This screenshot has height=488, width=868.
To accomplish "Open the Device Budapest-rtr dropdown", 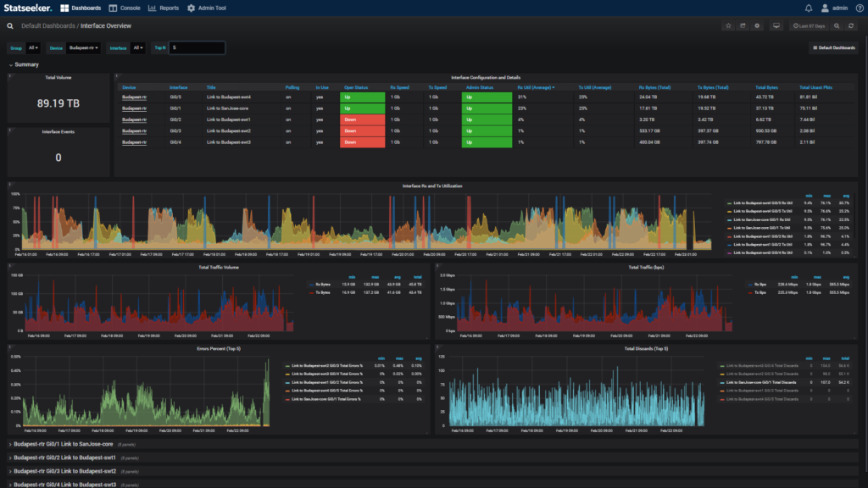I will point(84,48).
